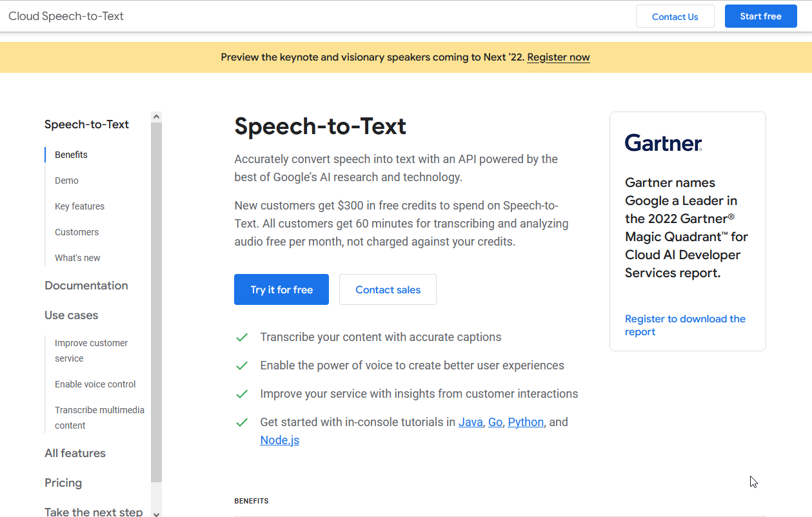Go to Benefits in the sidebar
Image resolution: width=812 pixels, height=517 pixels.
(71, 155)
